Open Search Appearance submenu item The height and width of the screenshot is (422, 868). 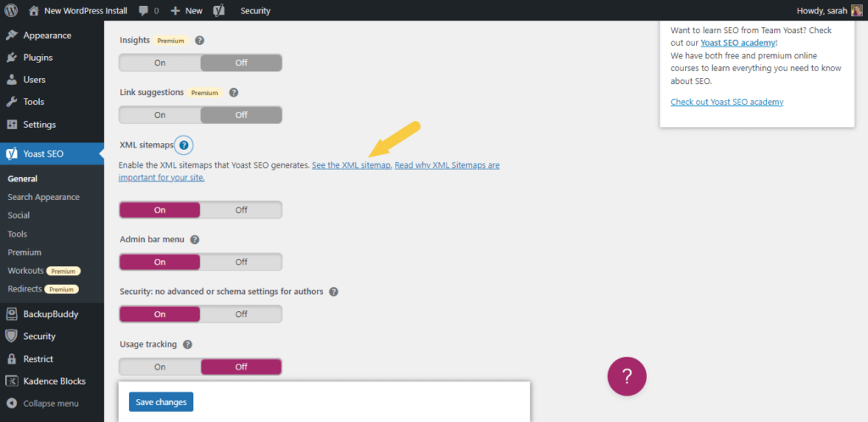(x=44, y=197)
